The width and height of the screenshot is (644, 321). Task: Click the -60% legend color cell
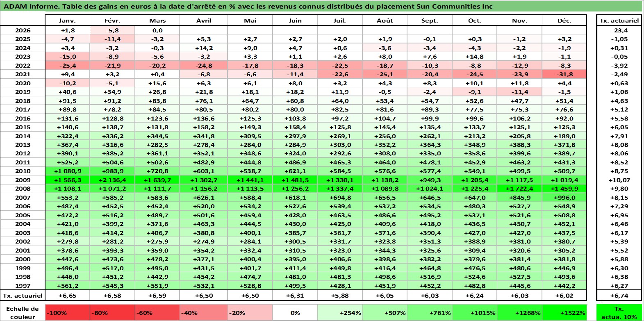[x=157, y=313]
